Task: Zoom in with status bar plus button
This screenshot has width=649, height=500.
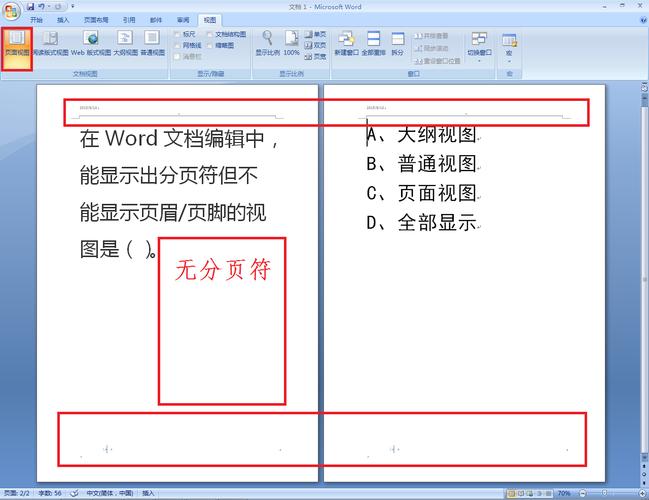Action: click(643, 493)
